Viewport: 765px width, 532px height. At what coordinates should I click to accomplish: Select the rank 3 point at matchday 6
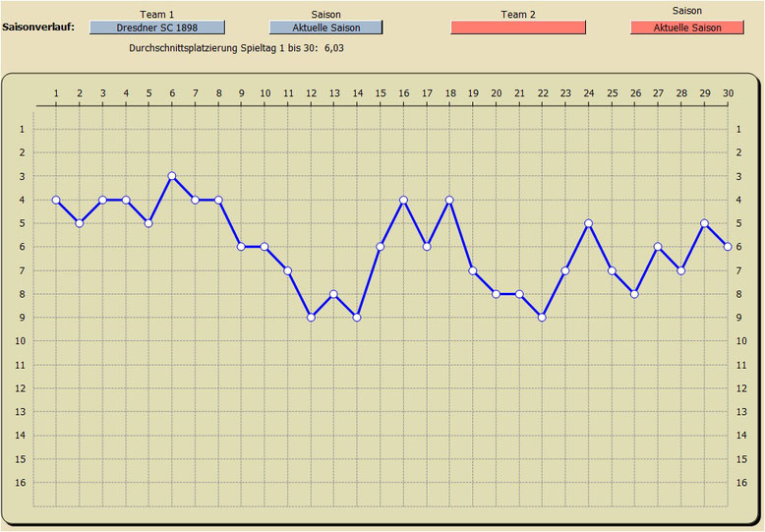click(x=172, y=176)
